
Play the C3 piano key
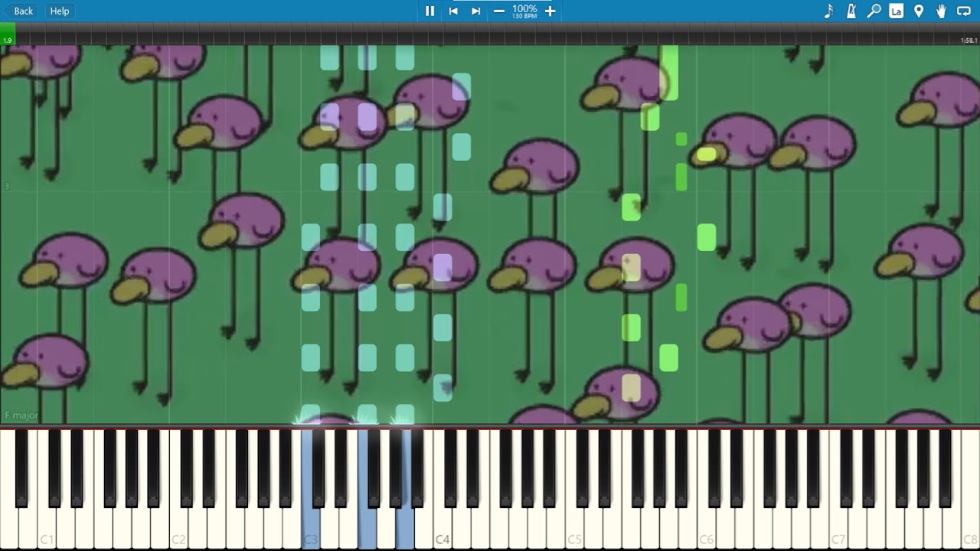(x=311, y=528)
